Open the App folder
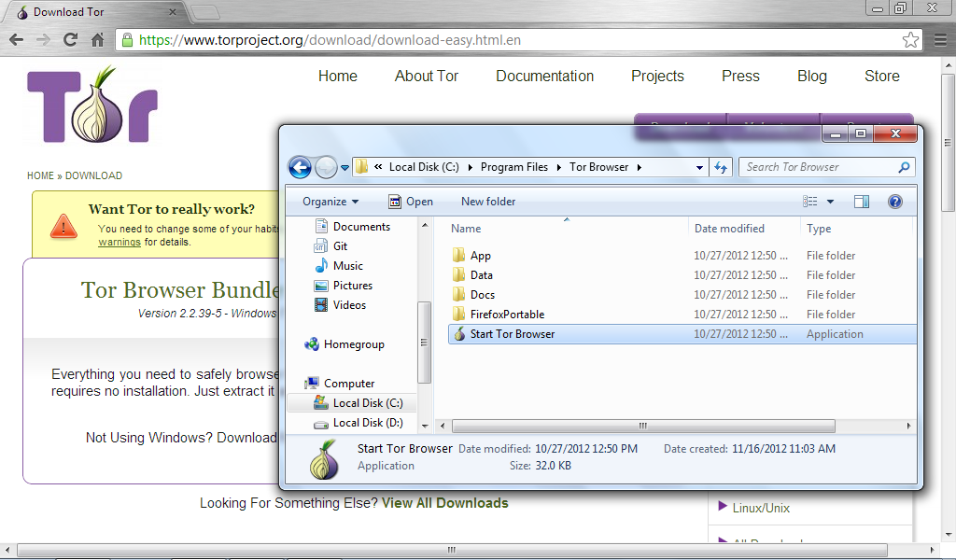 [x=479, y=255]
